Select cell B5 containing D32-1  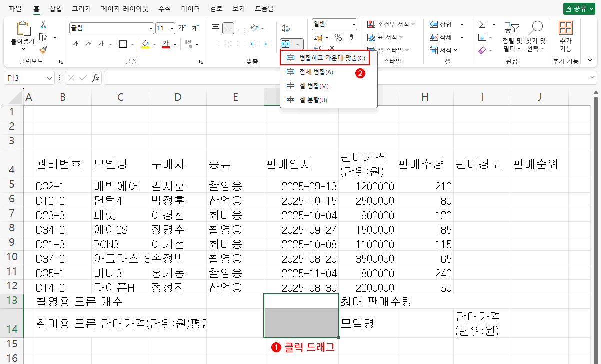click(x=62, y=186)
